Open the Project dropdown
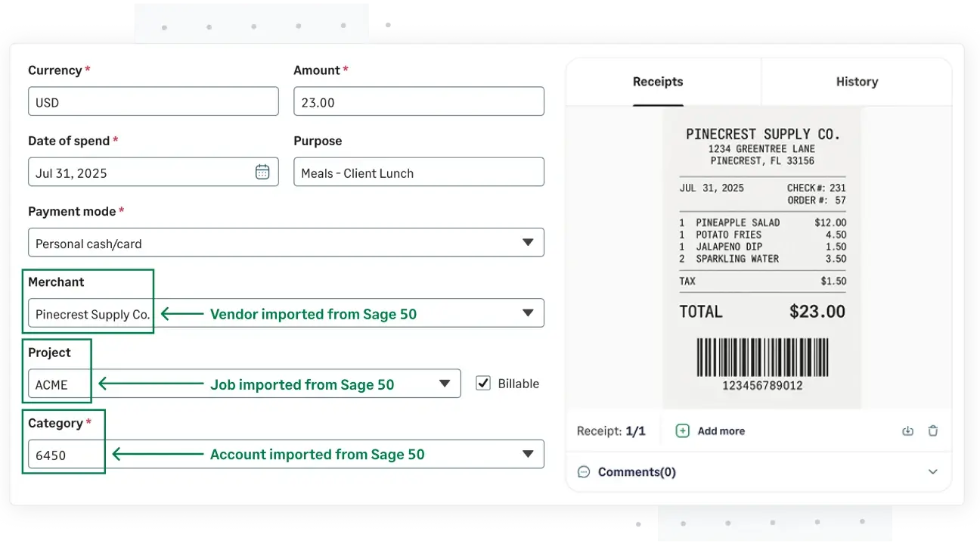Image resolution: width=980 pixels, height=544 pixels. pyautogui.click(x=445, y=384)
